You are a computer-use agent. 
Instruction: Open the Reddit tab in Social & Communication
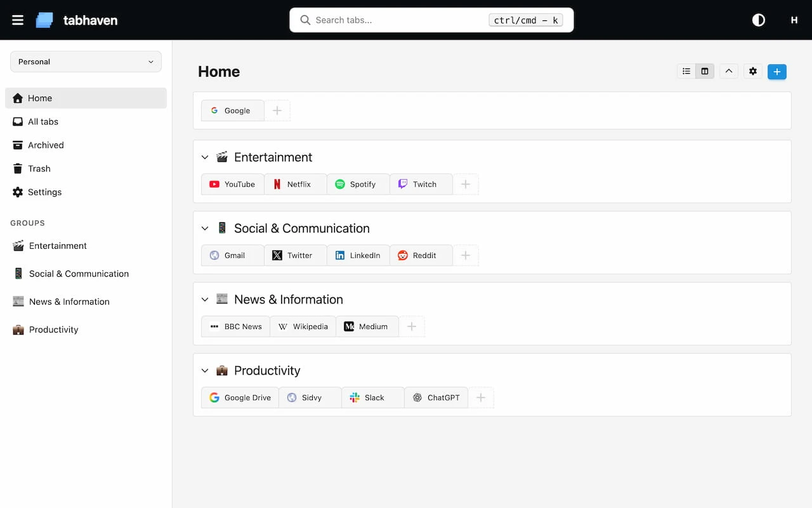click(420, 255)
